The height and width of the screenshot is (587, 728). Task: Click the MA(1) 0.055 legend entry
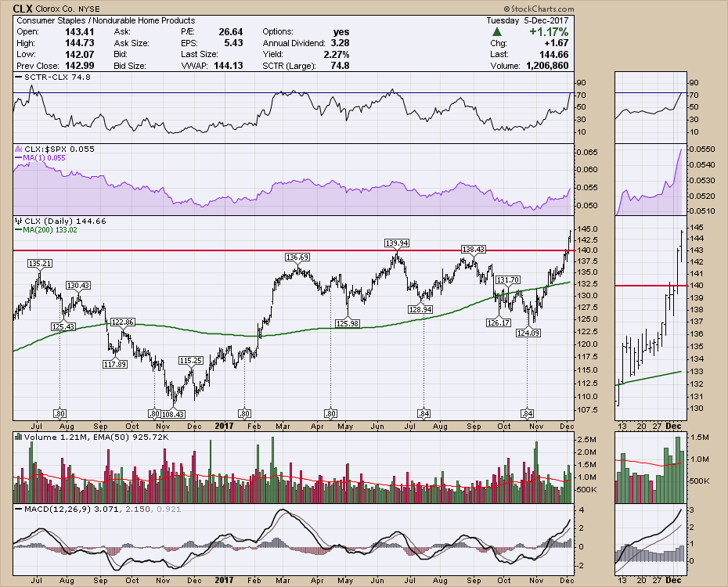point(41,158)
